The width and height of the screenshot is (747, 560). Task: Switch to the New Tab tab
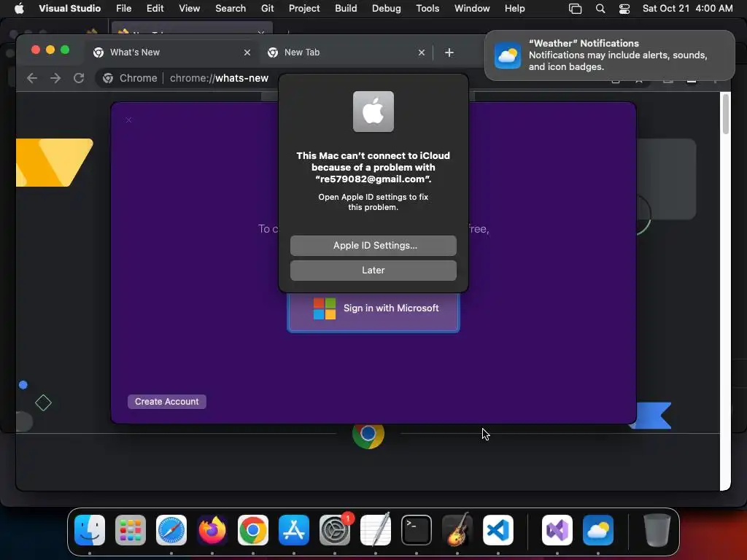click(x=347, y=52)
